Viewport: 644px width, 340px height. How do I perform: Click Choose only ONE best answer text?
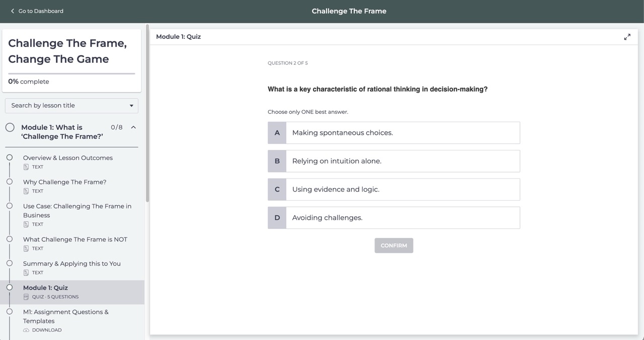[308, 112]
